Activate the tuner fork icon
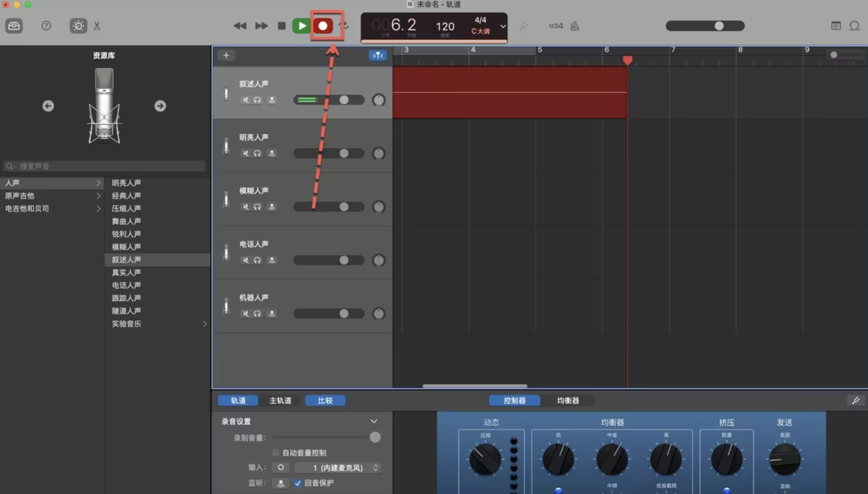The height and width of the screenshot is (494, 868). (524, 26)
